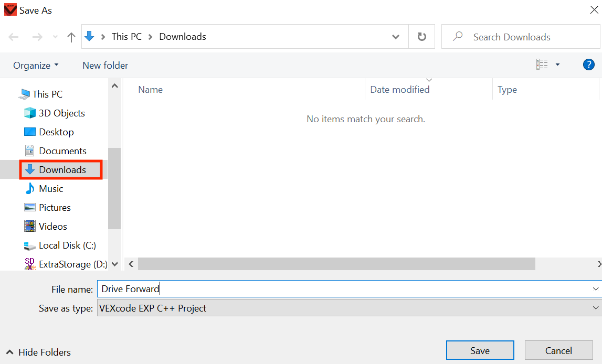
Task: Close the Save As dialog
Action: pyautogui.click(x=594, y=9)
